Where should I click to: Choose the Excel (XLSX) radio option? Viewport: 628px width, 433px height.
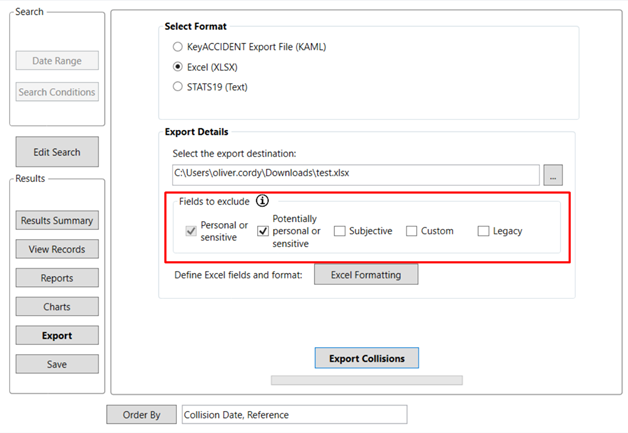point(178,67)
